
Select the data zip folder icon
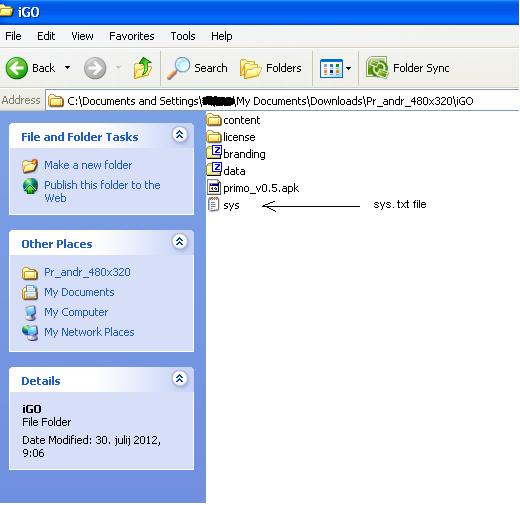214,170
